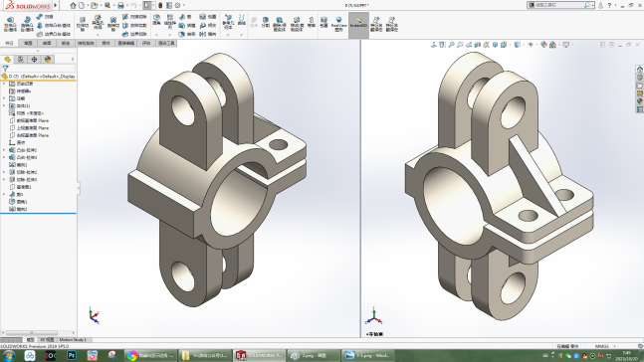644x362 pixels.
Task: Click the Save icon in the quick toolbar
Action: [x=107, y=5]
